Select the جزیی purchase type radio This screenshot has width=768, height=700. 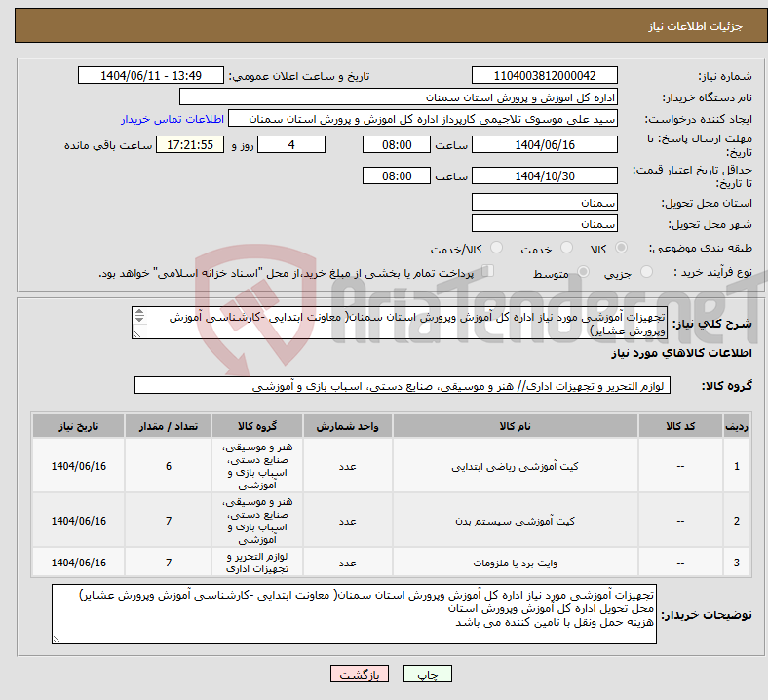646,272
